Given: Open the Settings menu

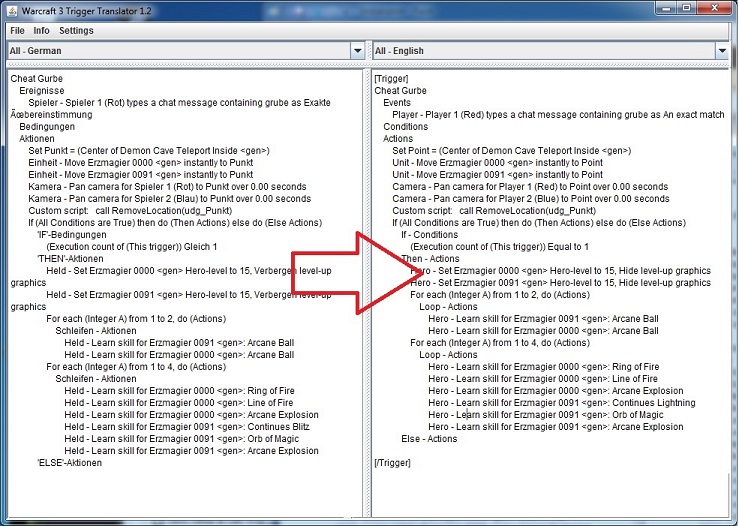Looking at the screenshot, I should pos(76,31).
